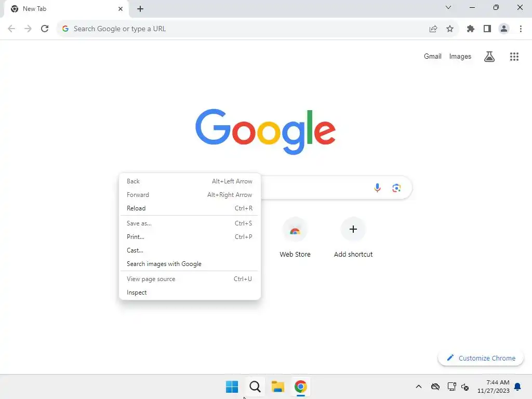Open the Gmail link
Image resolution: width=532 pixels, height=399 pixels.
[x=433, y=56]
